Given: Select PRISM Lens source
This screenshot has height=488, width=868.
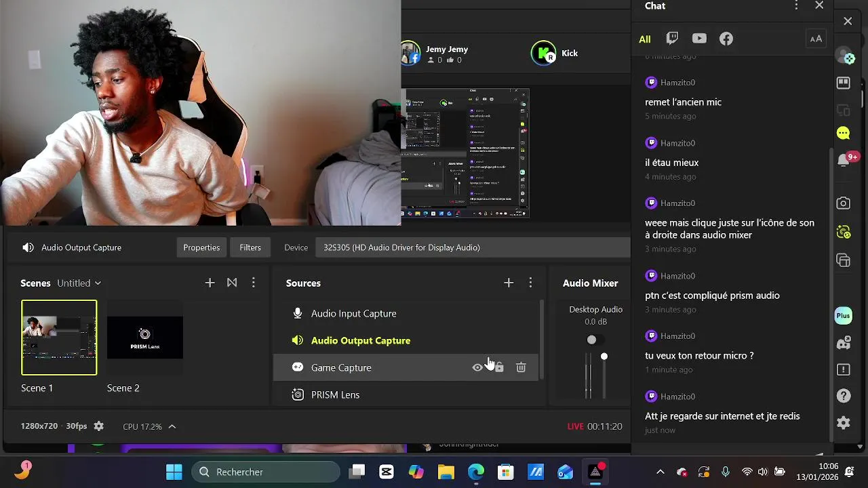Looking at the screenshot, I should (406, 394).
